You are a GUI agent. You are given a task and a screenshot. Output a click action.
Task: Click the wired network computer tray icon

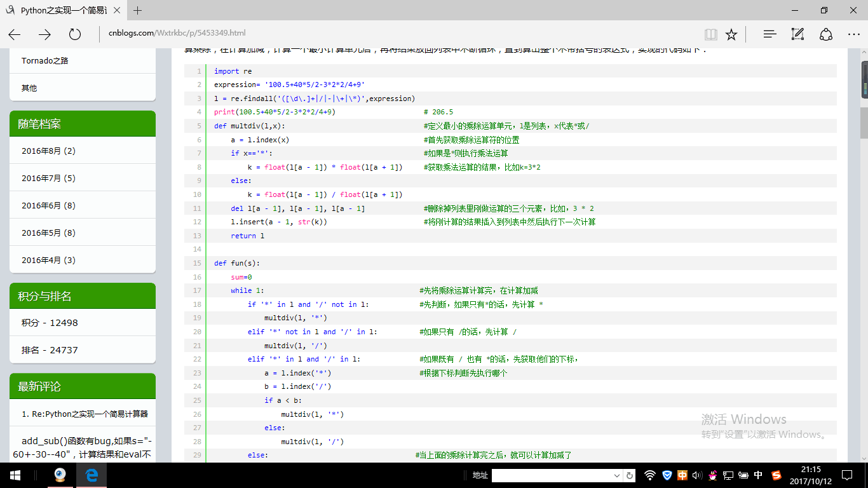point(728,475)
